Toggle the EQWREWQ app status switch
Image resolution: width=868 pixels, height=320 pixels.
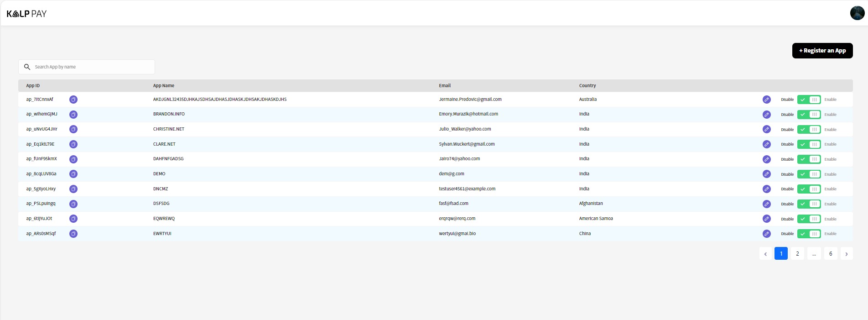(x=809, y=219)
